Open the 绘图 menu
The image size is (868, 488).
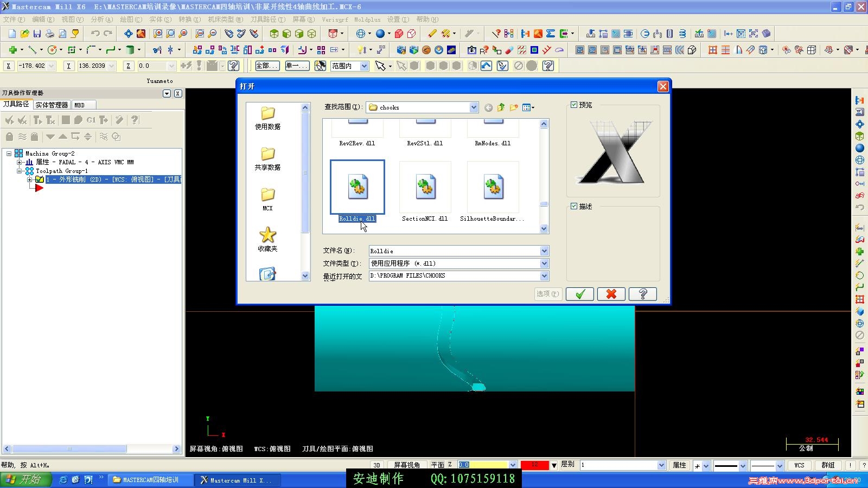(x=131, y=20)
